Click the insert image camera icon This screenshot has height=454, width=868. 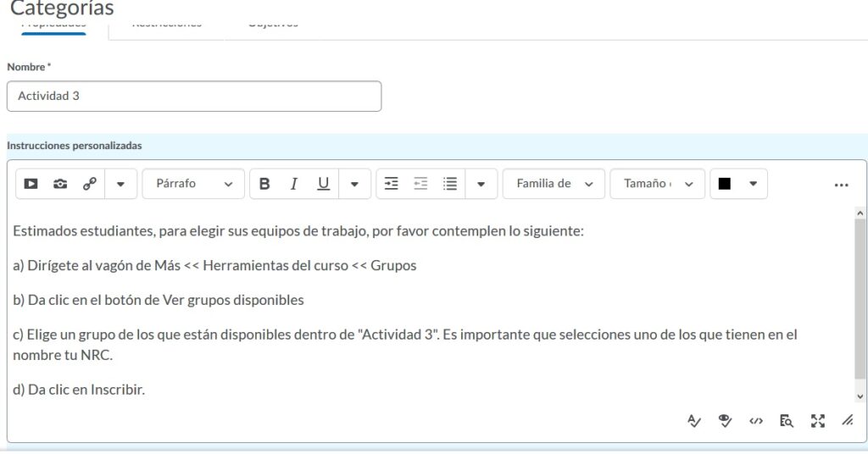click(60, 184)
